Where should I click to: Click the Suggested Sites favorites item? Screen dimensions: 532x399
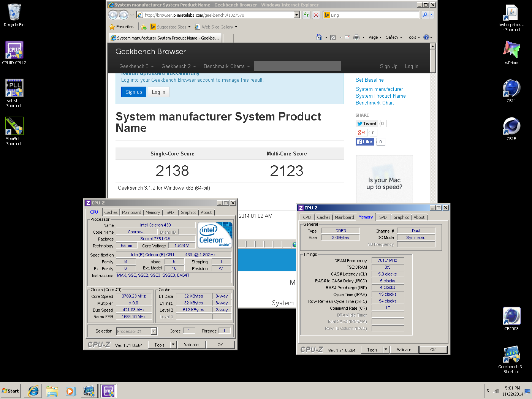click(x=170, y=27)
